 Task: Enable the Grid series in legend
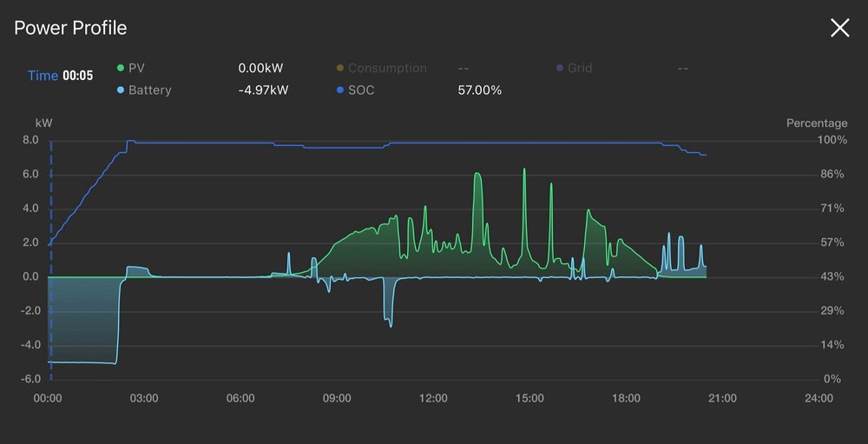point(574,68)
